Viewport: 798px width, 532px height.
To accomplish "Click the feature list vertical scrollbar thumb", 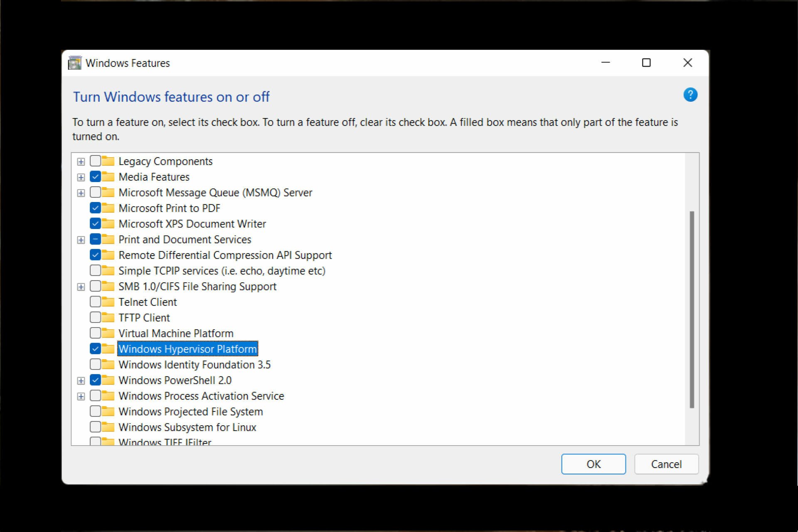I will coord(692,310).
